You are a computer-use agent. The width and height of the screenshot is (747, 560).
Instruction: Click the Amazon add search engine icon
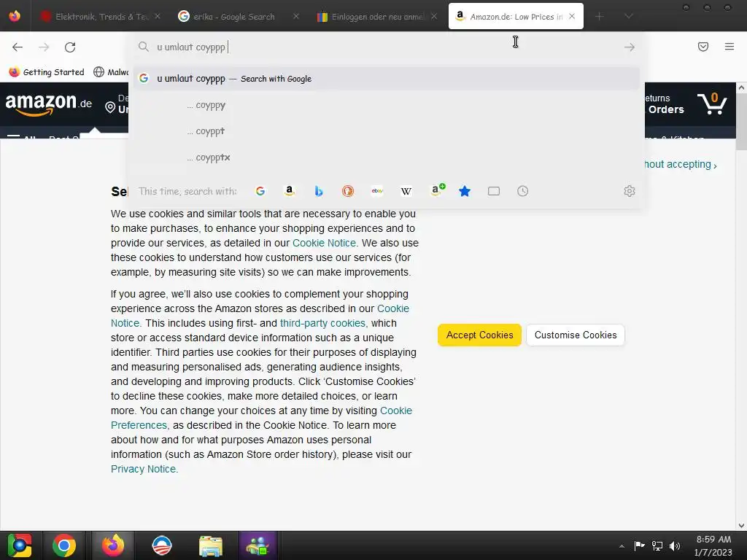click(x=438, y=190)
